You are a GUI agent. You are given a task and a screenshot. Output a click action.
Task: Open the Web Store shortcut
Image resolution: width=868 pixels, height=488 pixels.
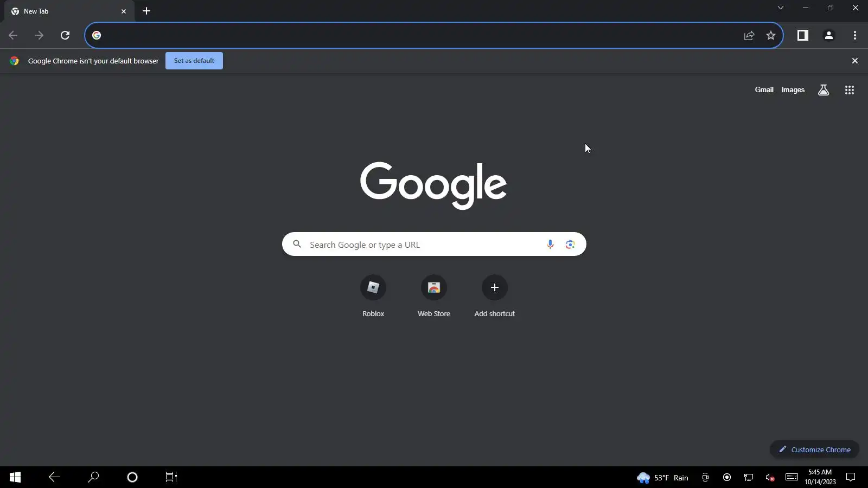point(434,296)
